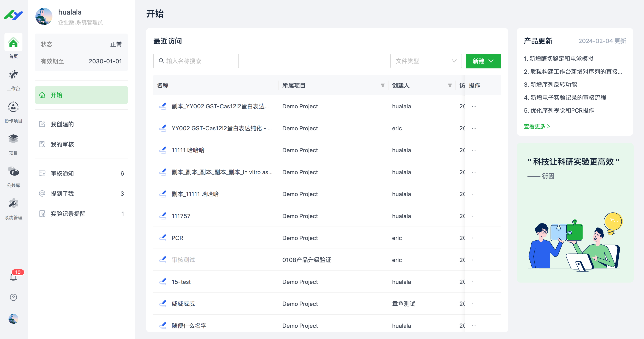Open the PCR record in the list
The width and height of the screenshot is (644, 339).
click(x=177, y=238)
